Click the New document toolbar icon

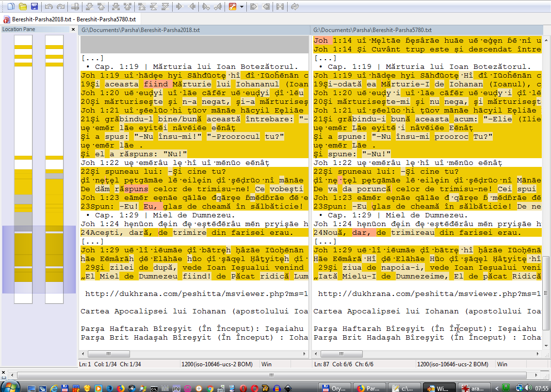[10, 7]
